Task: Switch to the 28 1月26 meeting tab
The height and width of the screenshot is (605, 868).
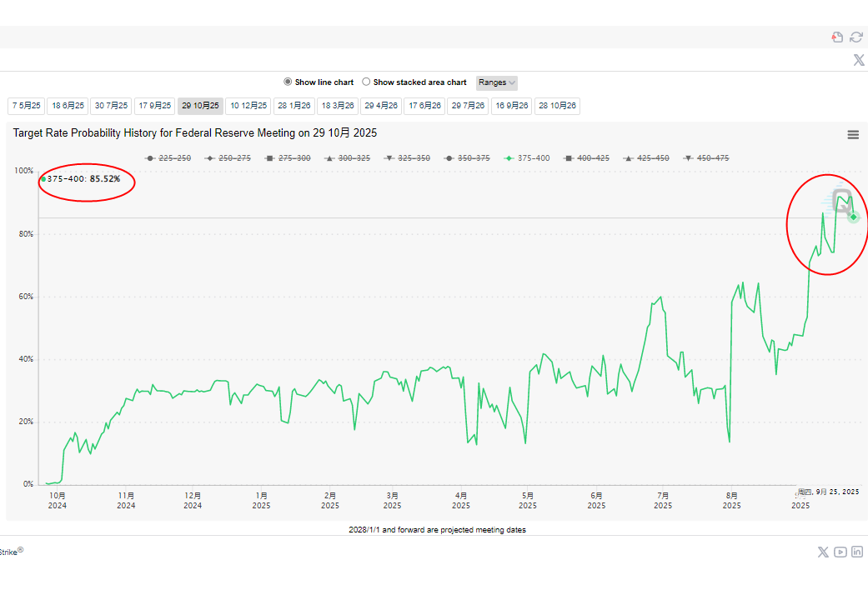Action: 294,106
